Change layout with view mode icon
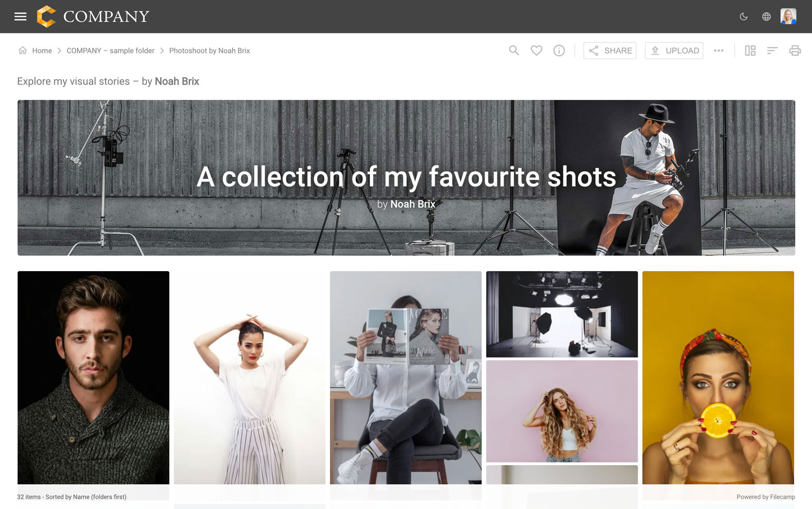This screenshot has width=812, height=509. point(750,51)
